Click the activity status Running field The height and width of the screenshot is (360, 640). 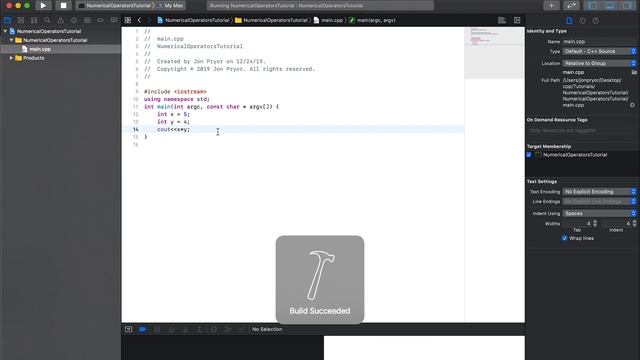(x=320, y=6)
